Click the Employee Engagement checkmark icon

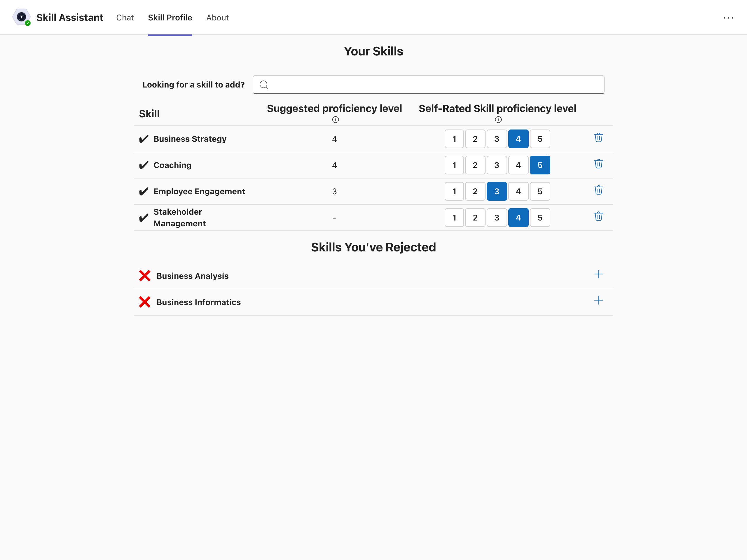coord(144,191)
